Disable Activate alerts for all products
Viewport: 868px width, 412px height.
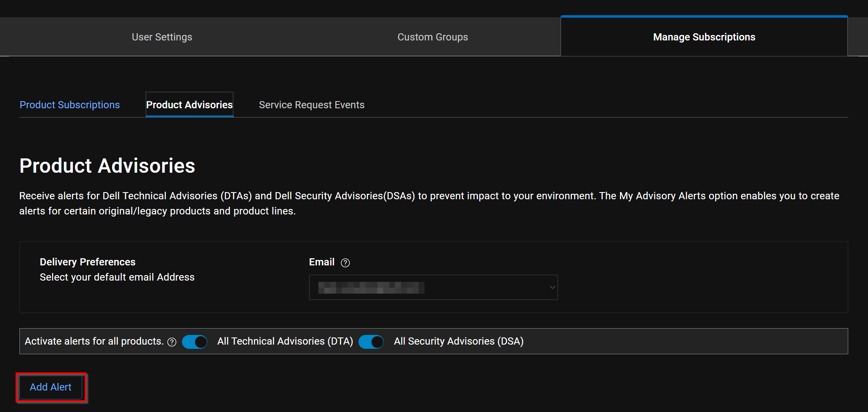click(195, 342)
